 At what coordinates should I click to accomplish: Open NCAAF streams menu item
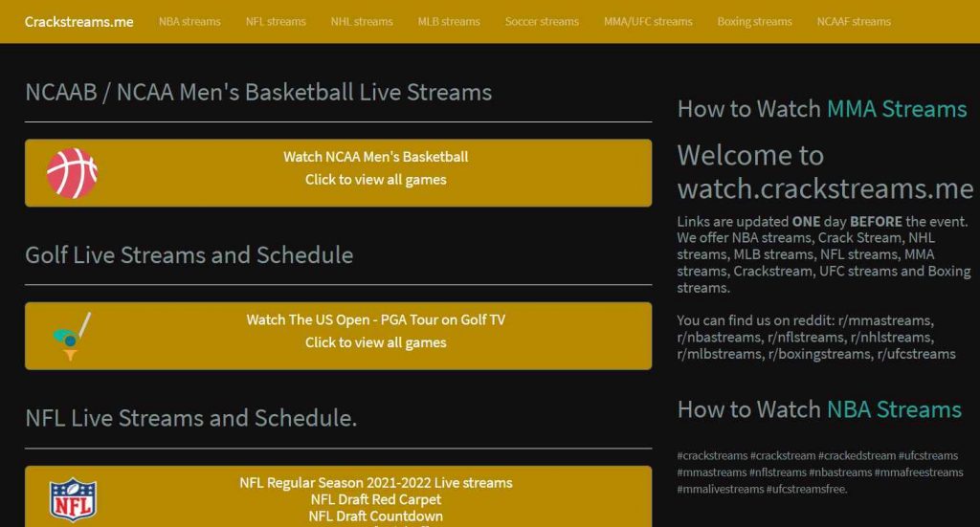coord(854,21)
